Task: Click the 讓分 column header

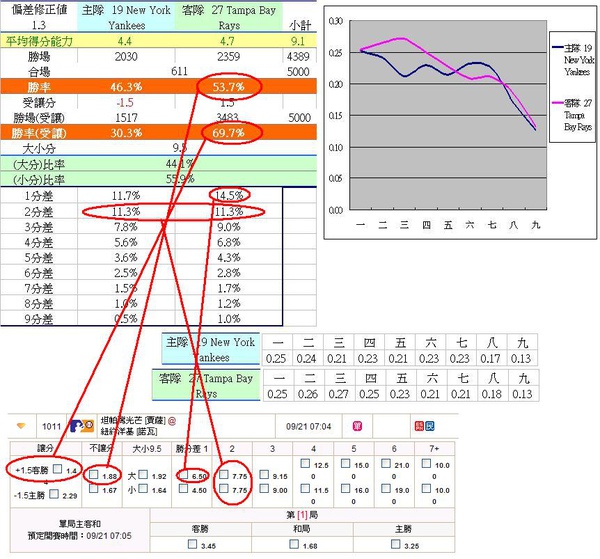Action: (x=45, y=448)
